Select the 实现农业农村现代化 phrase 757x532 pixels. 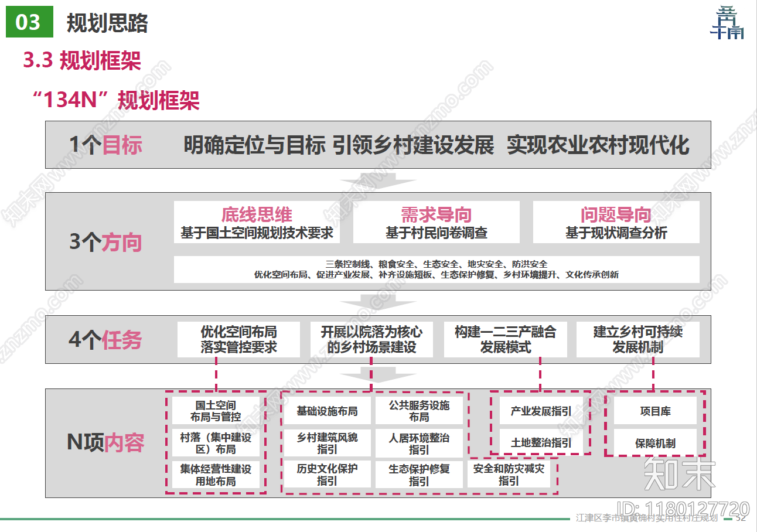(x=598, y=145)
